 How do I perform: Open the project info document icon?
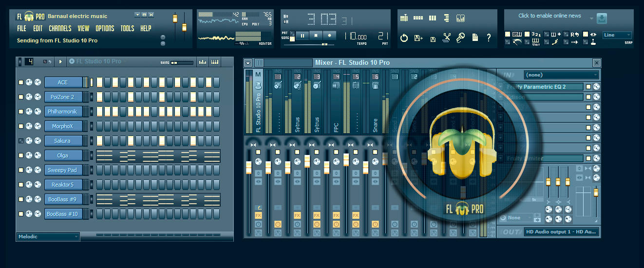(475, 38)
